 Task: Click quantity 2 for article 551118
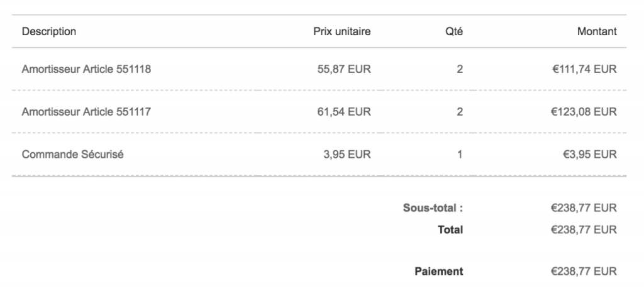click(x=460, y=69)
